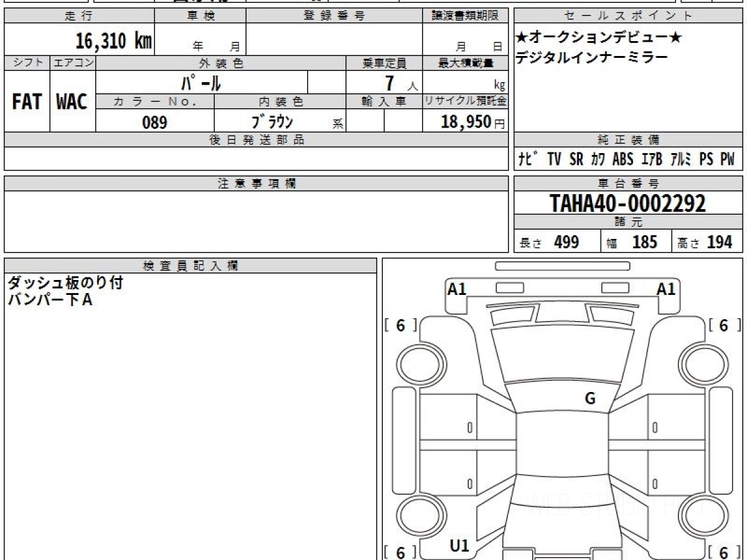Click the 車台番号 header
Image resolution: width=747 pixels, height=560 pixels.
[629, 184]
